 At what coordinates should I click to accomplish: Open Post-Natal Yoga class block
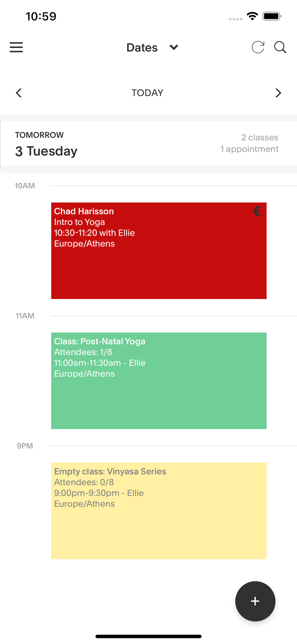pos(159,381)
